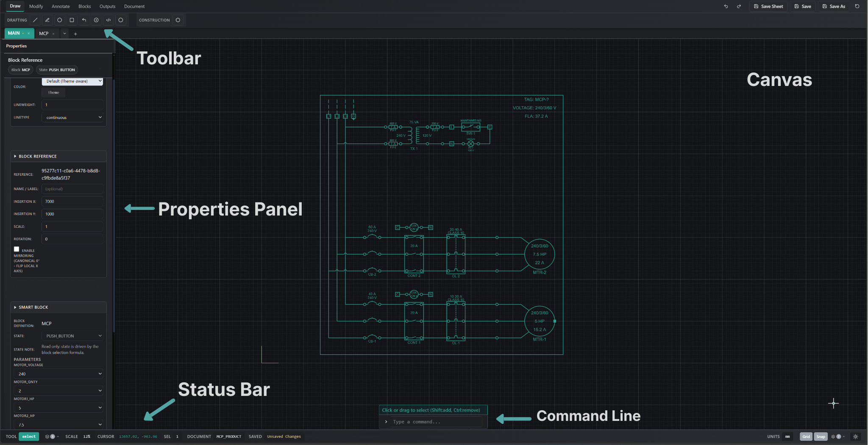
Task: Select the pencil sketch drafting tool
Action: pos(47,20)
